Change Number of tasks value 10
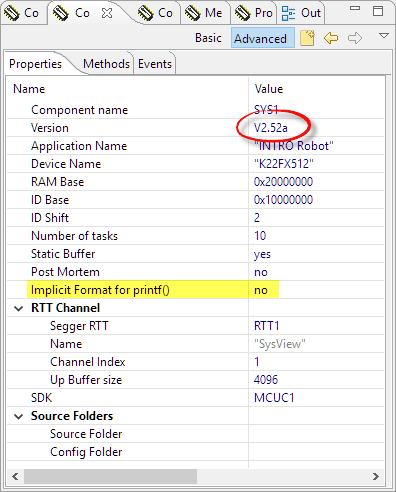 260,236
